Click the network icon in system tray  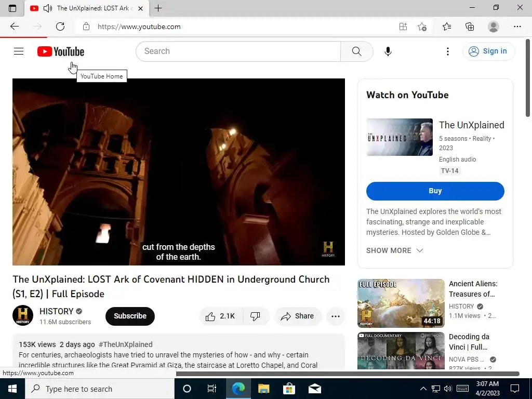436,389
